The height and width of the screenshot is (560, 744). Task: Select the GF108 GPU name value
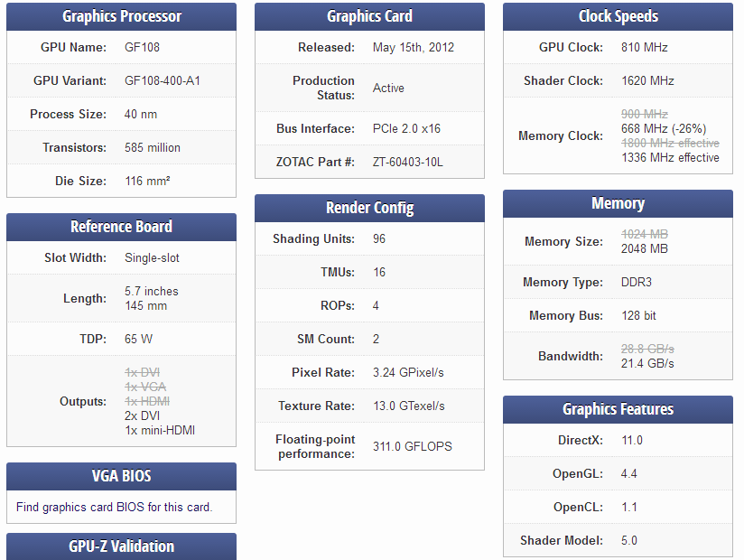pos(142,48)
